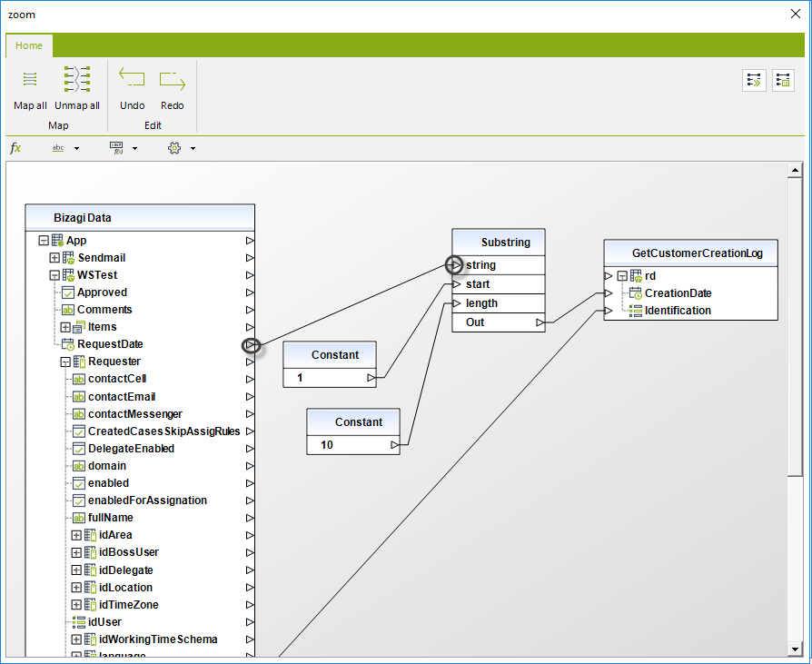Switch to the Home ribbon tab
This screenshot has width=812, height=664.
pos(29,45)
